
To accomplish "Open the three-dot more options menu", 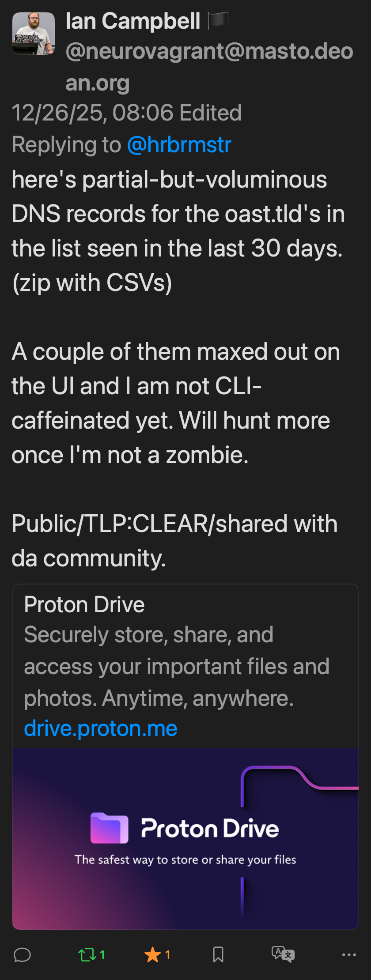I will (349, 955).
